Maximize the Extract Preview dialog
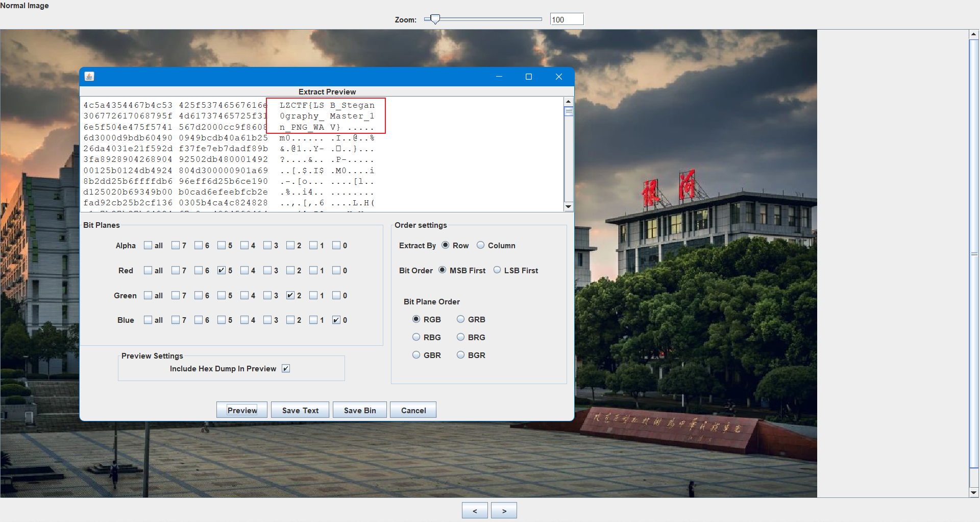This screenshot has height=522, width=980. click(x=529, y=77)
